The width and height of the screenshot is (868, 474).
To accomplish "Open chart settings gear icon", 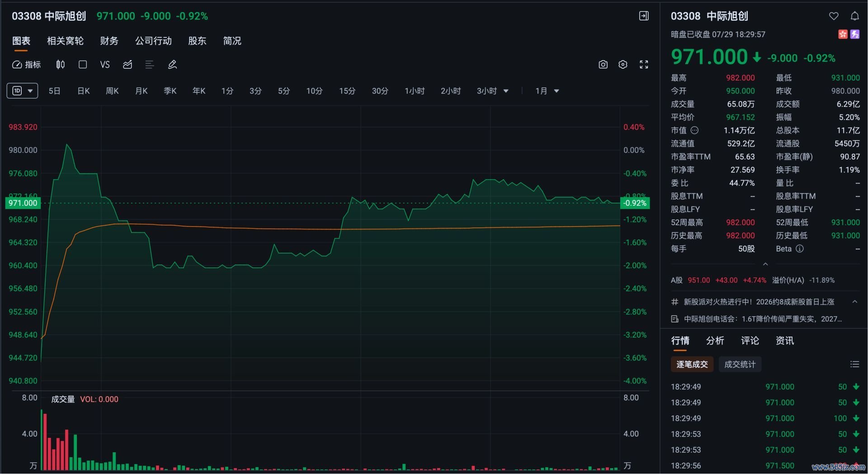I will 623,65.
